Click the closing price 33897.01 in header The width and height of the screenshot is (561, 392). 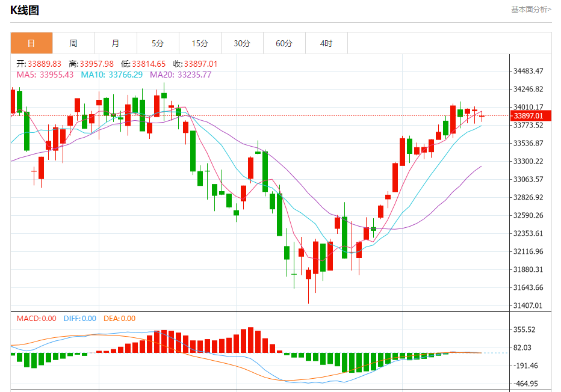pos(200,64)
